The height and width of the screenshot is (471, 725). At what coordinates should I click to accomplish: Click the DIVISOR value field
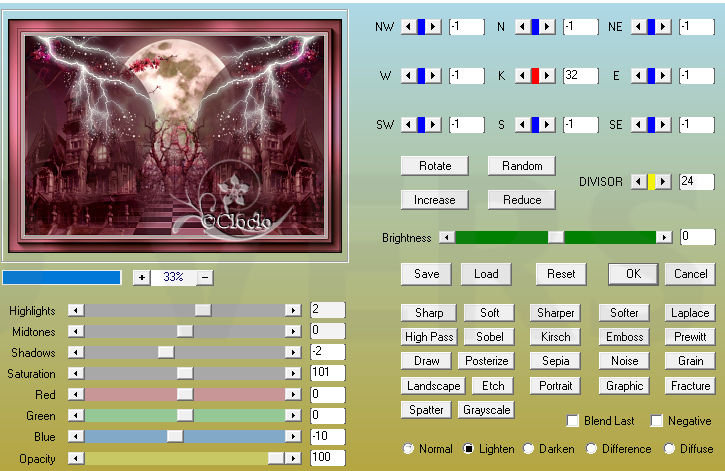697,182
